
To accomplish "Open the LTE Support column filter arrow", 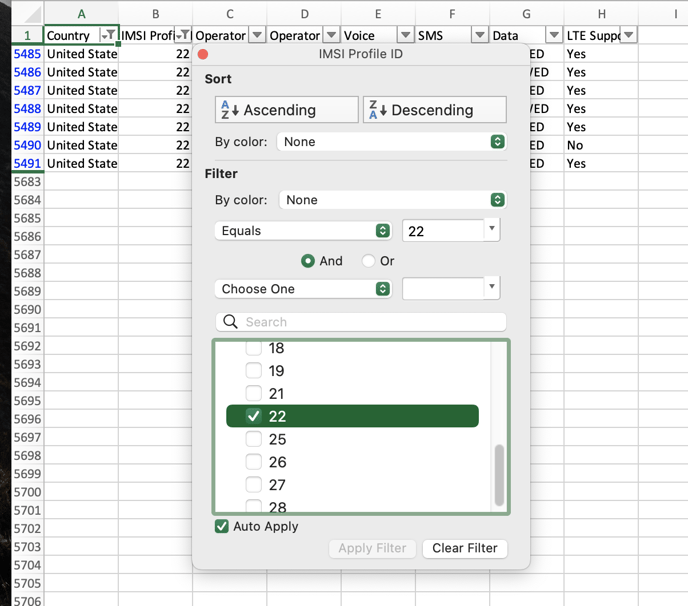I will [x=628, y=36].
